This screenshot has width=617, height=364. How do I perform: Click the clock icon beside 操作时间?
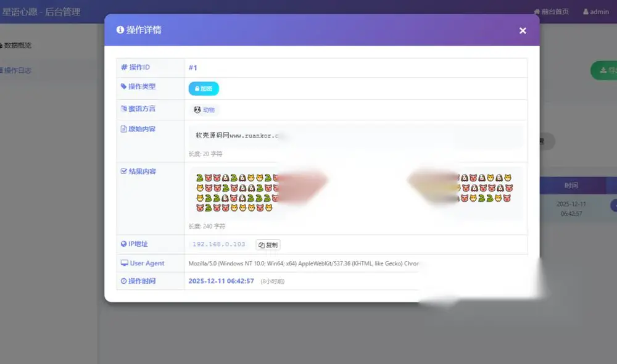(x=123, y=281)
